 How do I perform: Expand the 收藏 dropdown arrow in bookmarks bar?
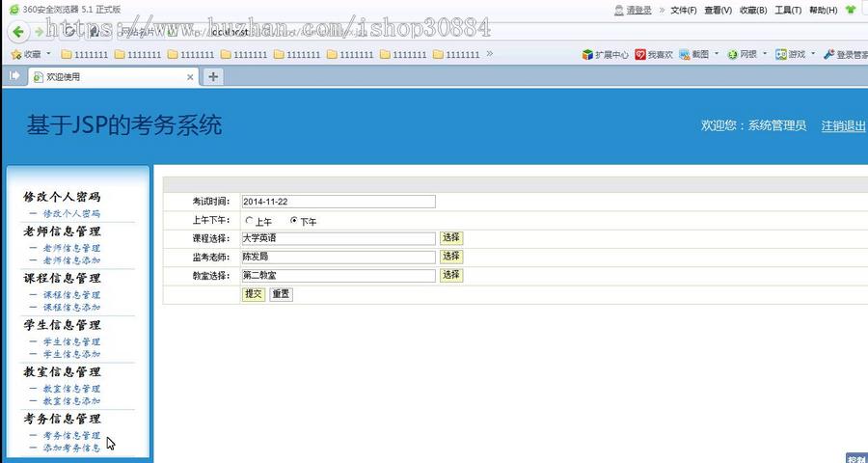point(49,54)
